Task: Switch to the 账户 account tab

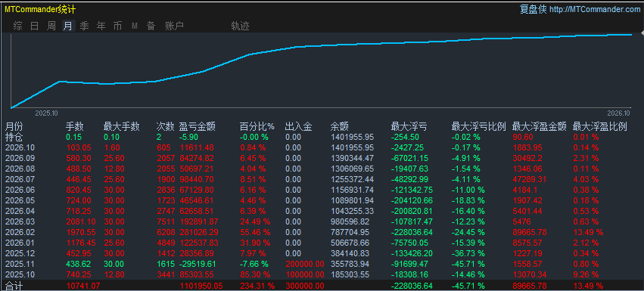Action: (x=175, y=26)
